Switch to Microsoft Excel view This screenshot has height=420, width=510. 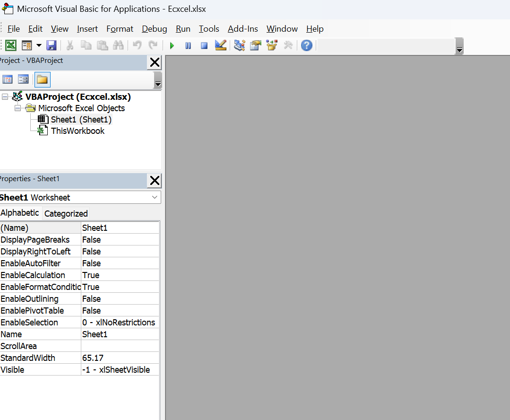click(x=11, y=45)
